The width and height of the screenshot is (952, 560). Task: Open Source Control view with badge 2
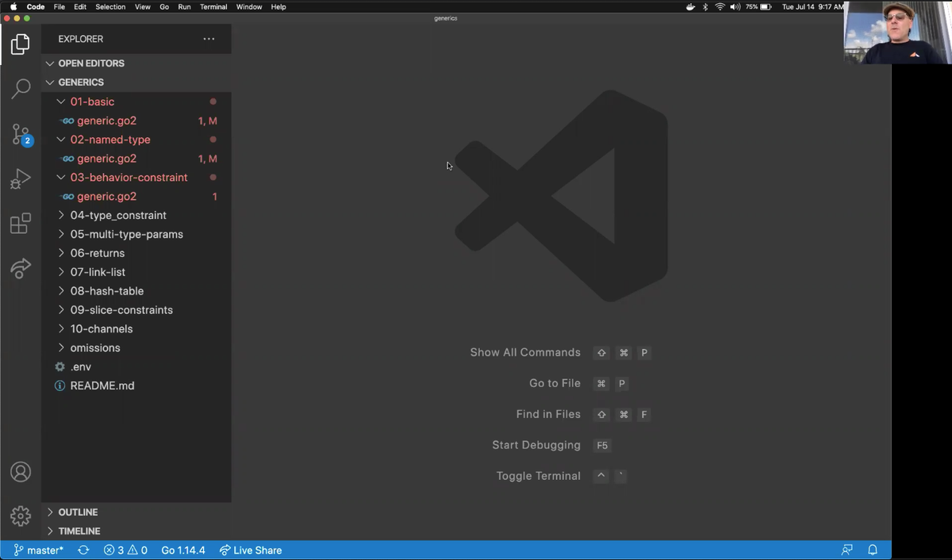pos(21,134)
